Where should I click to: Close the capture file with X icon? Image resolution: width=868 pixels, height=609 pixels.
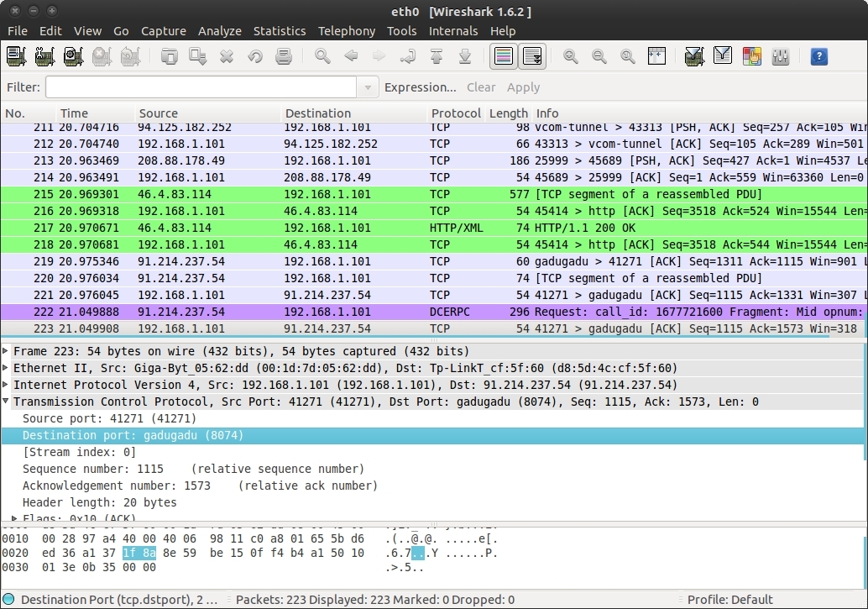point(227,56)
